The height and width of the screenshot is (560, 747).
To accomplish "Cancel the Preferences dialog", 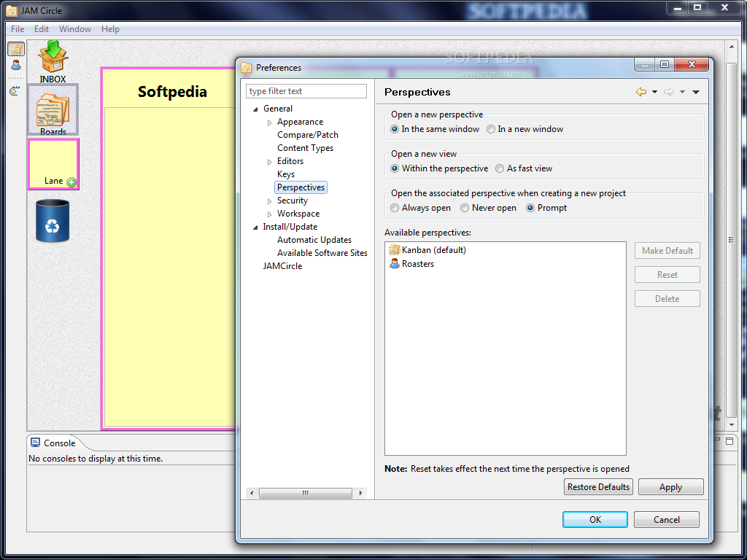I will (x=667, y=519).
